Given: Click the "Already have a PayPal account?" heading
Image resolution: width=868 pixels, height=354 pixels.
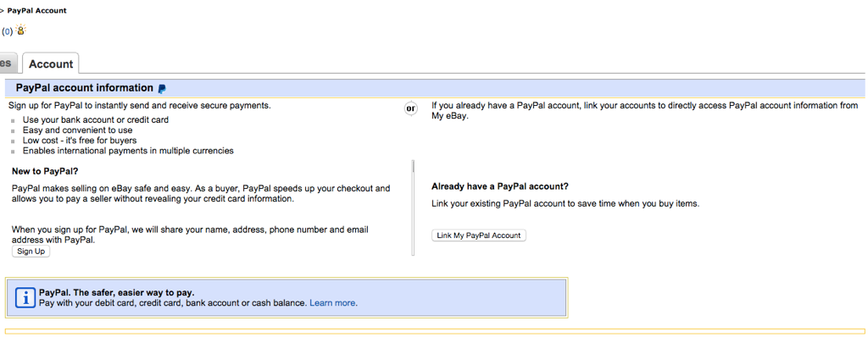Looking at the screenshot, I should [x=499, y=186].
